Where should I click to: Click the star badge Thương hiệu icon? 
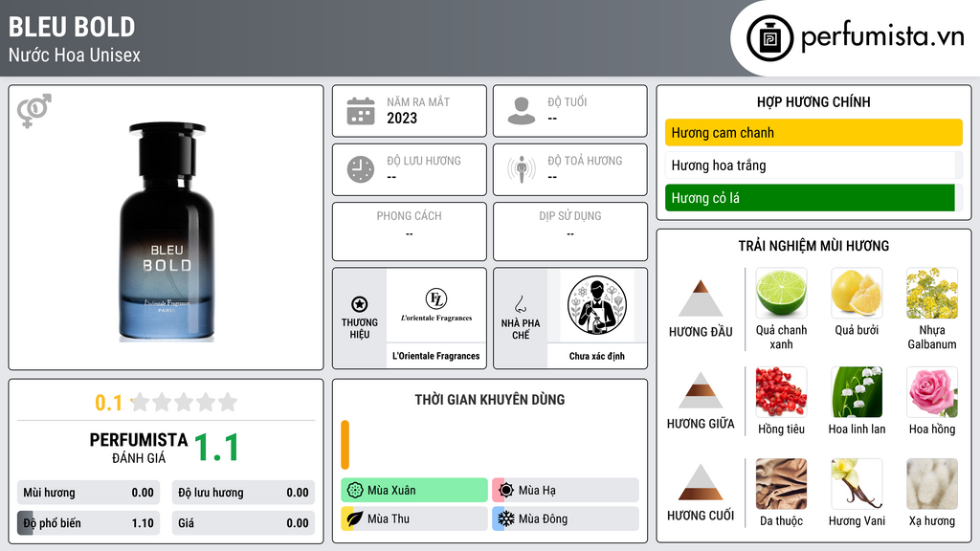coord(360,304)
